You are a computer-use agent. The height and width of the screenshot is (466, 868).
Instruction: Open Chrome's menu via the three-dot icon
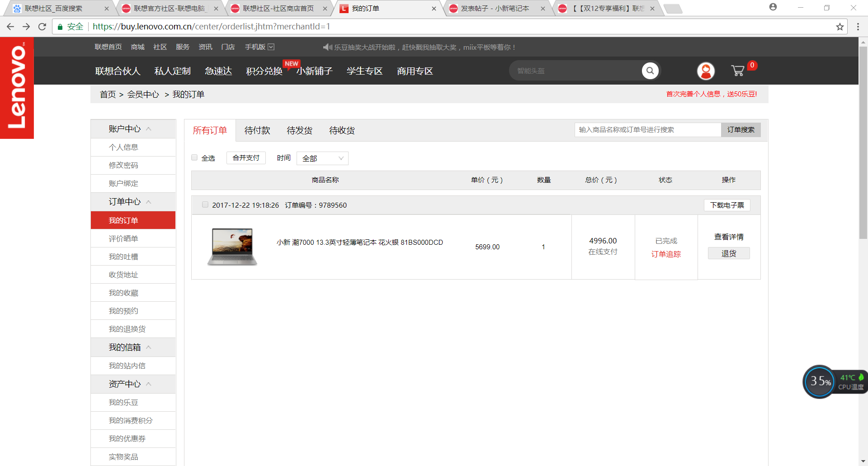(x=858, y=27)
